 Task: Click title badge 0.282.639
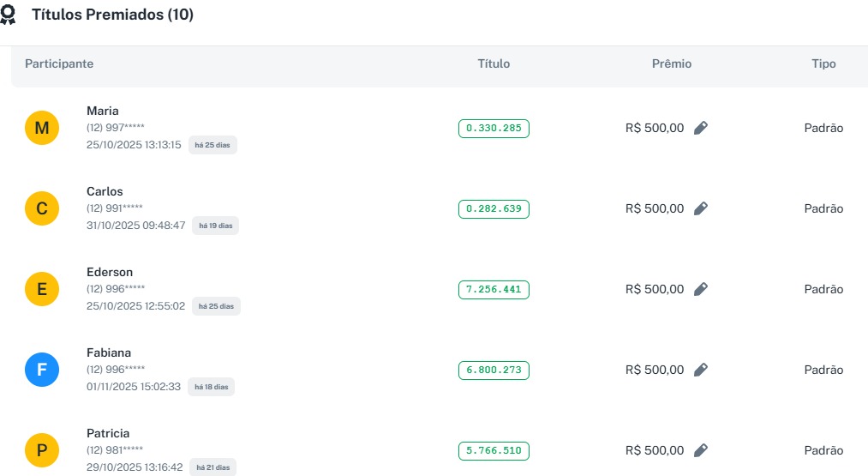[494, 209]
